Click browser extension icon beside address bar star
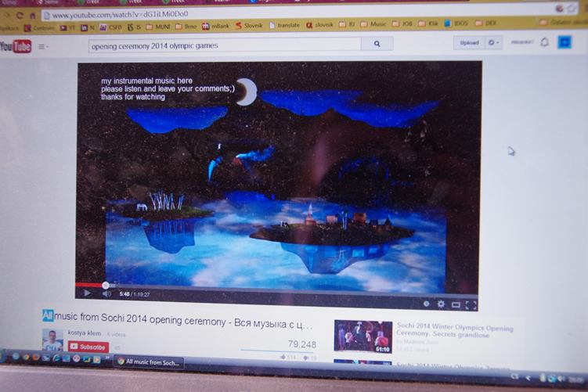This screenshot has width=588, height=392. click(560, 9)
